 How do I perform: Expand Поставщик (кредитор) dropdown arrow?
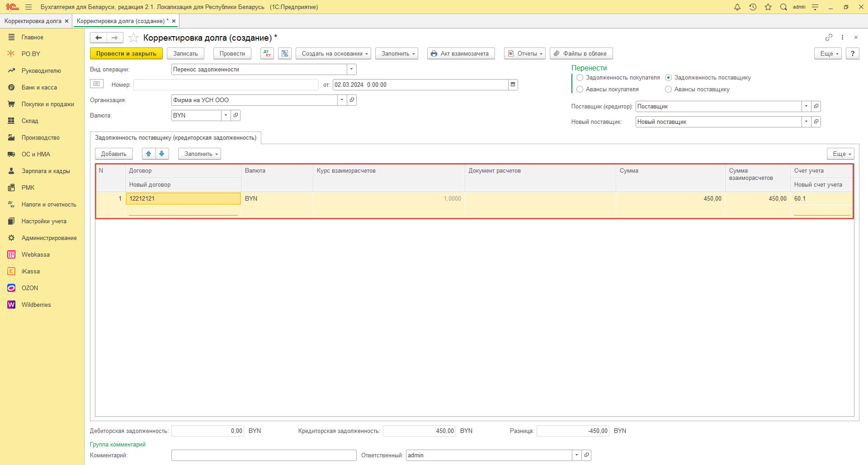click(807, 106)
